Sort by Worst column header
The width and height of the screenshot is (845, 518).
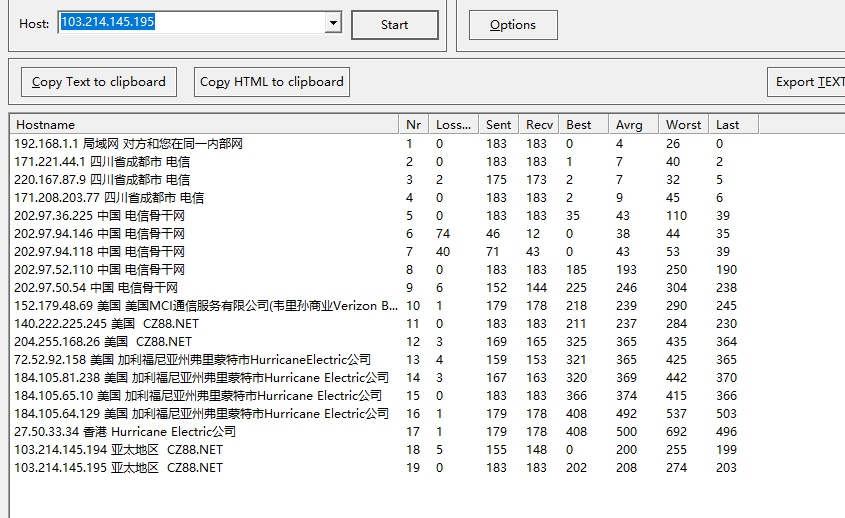pyautogui.click(x=683, y=125)
